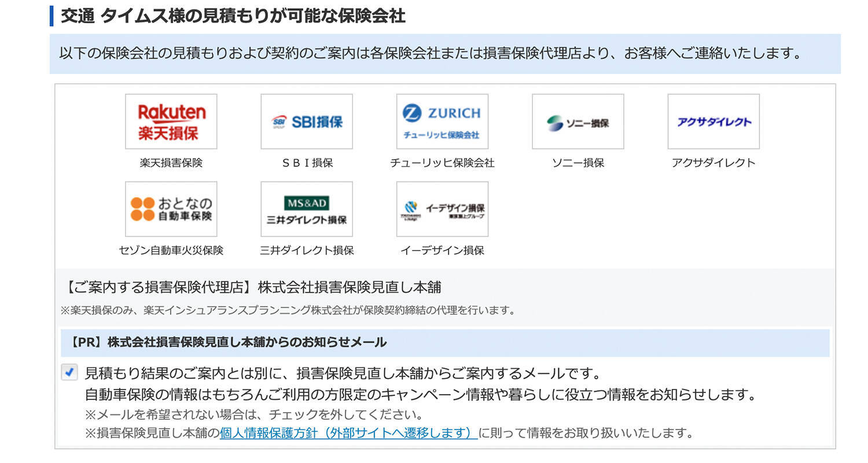
Task: Click the チューリッヒ保険会社 caption
Action: pyautogui.click(x=442, y=163)
